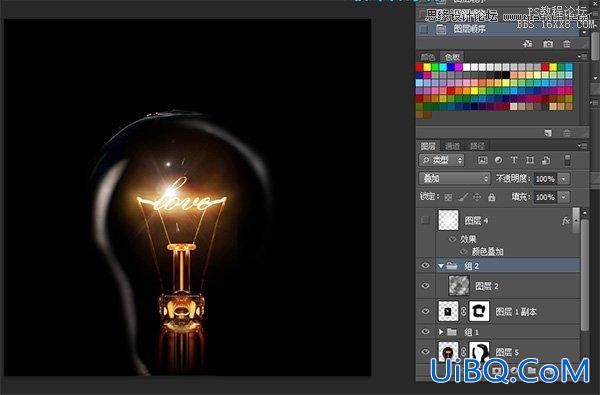Click the adjustment layer filter icon
Screen dimensions: 600x395
[x=498, y=160]
